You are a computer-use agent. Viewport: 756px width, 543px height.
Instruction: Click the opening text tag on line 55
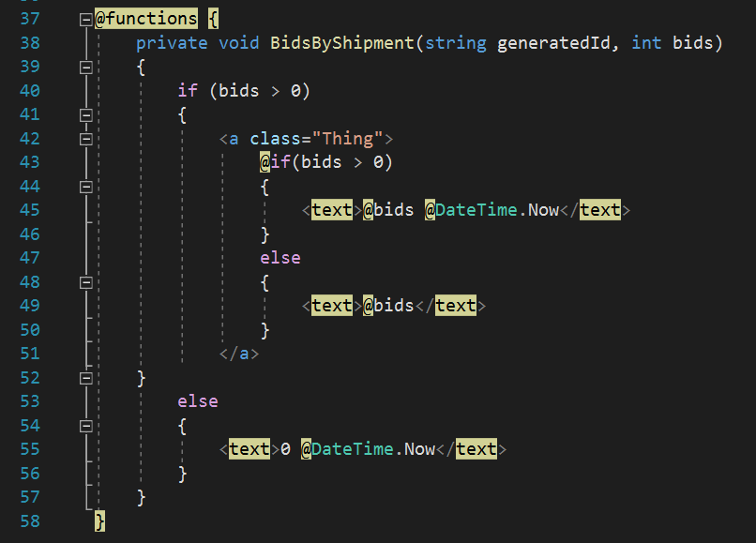[x=249, y=448]
